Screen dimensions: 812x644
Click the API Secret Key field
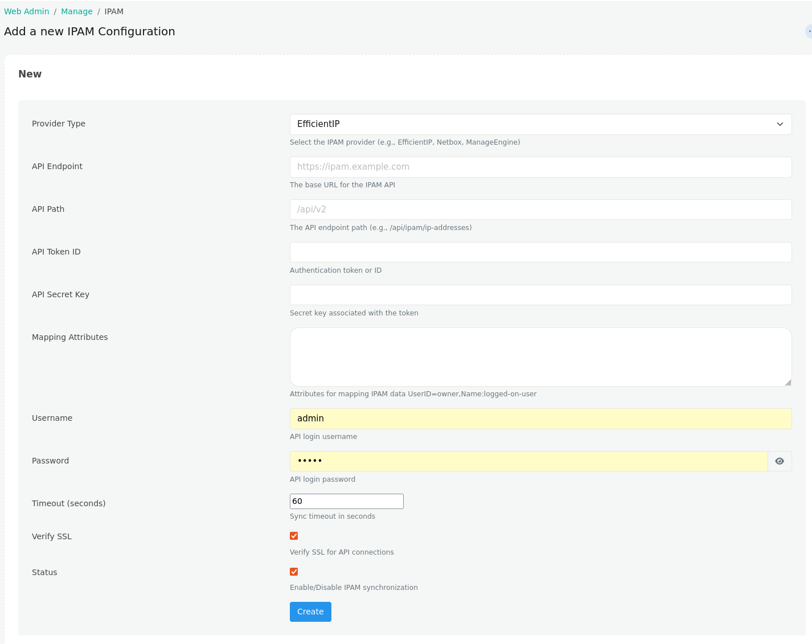(x=540, y=295)
